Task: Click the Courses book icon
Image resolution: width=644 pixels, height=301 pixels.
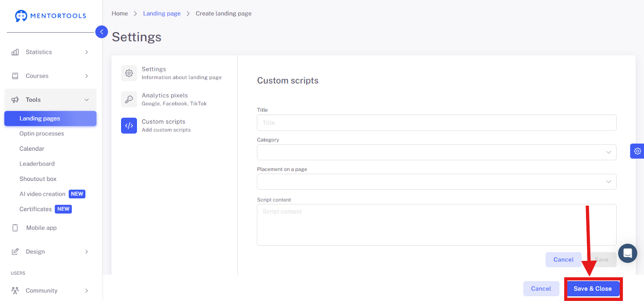Action: click(x=15, y=76)
